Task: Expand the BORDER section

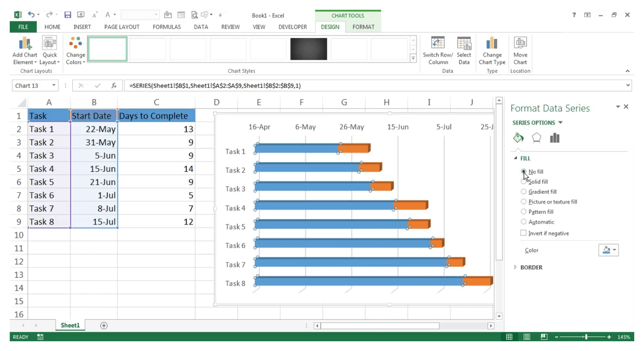Action: tap(531, 267)
